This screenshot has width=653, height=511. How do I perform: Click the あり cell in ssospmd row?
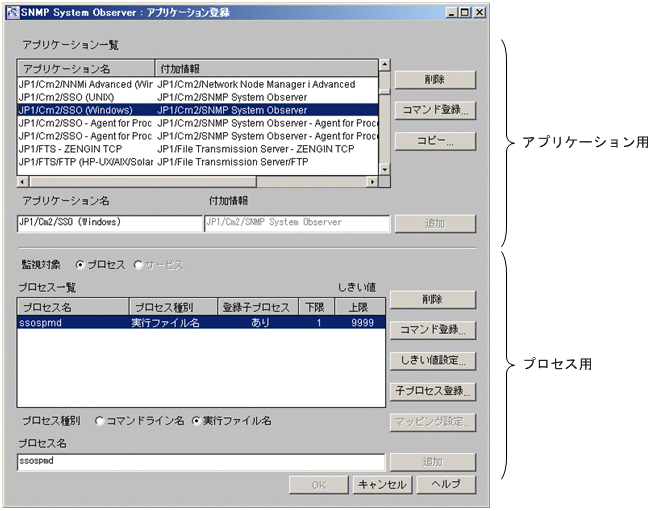260,323
